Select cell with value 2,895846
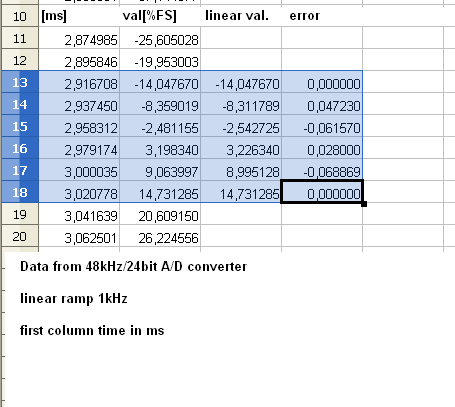455x407 pixels. pyautogui.click(x=79, y=60)
